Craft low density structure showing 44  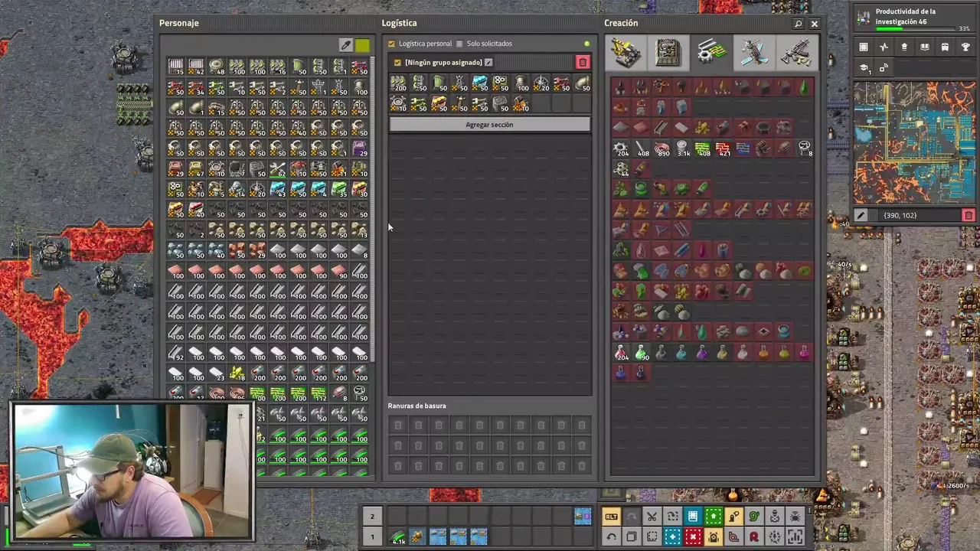[x=621, y=168]
